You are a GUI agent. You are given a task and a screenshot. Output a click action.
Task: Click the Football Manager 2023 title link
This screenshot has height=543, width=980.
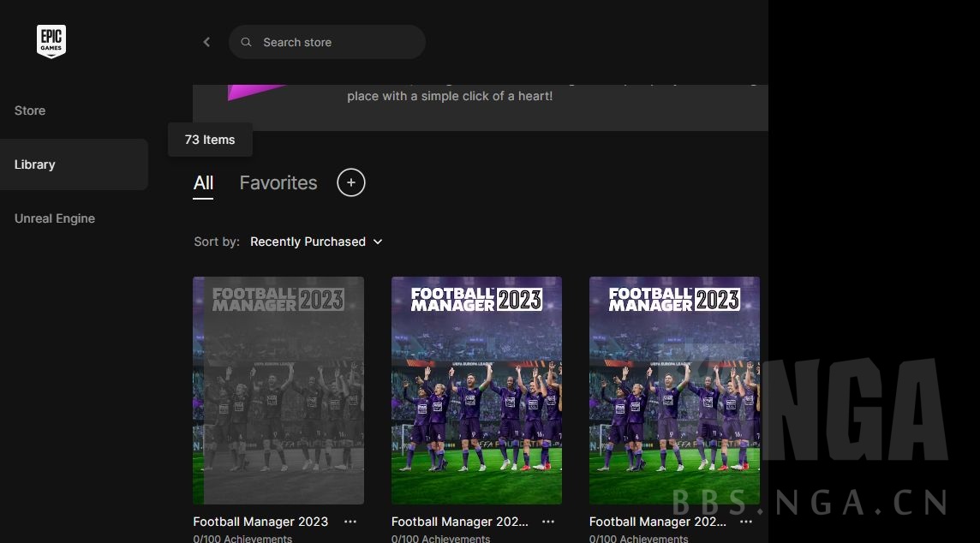260,522
